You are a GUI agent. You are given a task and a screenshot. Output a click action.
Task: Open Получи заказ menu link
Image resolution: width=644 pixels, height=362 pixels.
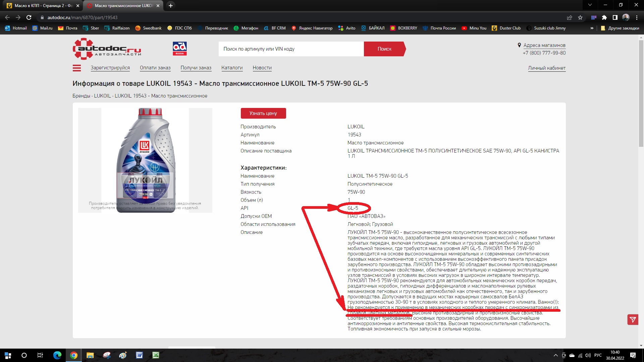[196, 68]
